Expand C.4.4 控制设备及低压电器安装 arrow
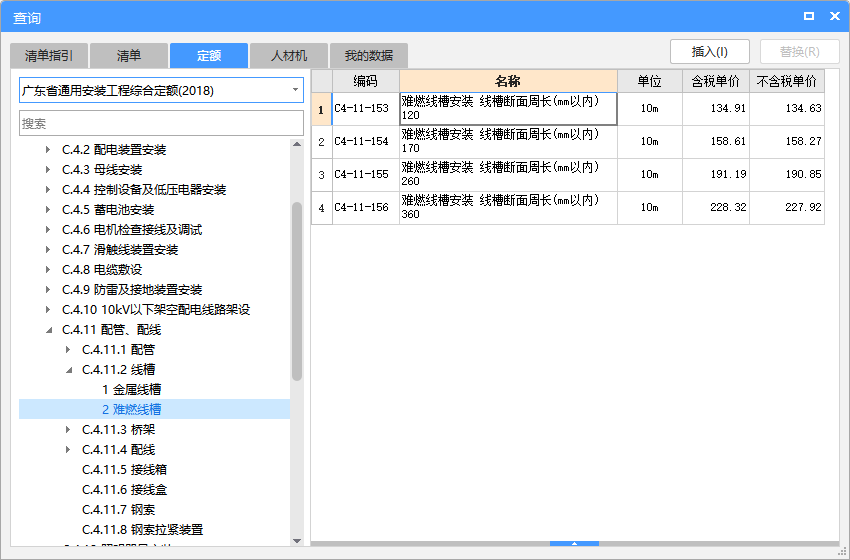Image resolution: width=850 pixels, height=560 pixels. click(48, 190)
